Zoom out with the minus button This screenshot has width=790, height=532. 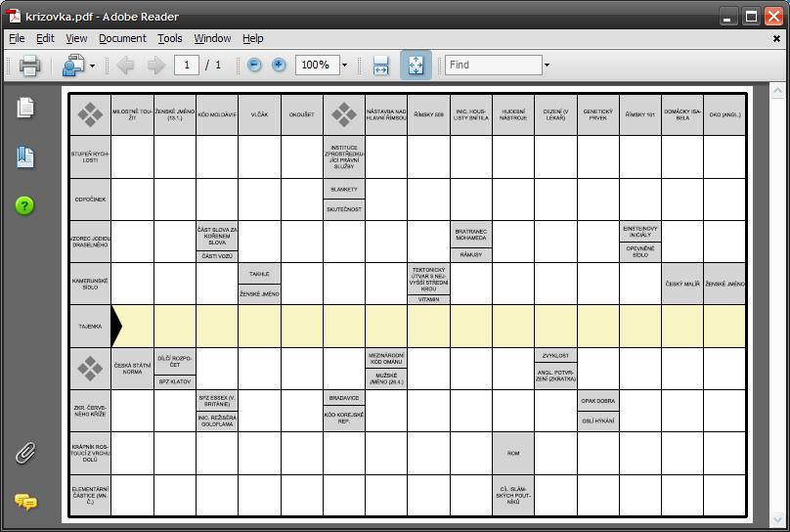(x=254, y=65)
